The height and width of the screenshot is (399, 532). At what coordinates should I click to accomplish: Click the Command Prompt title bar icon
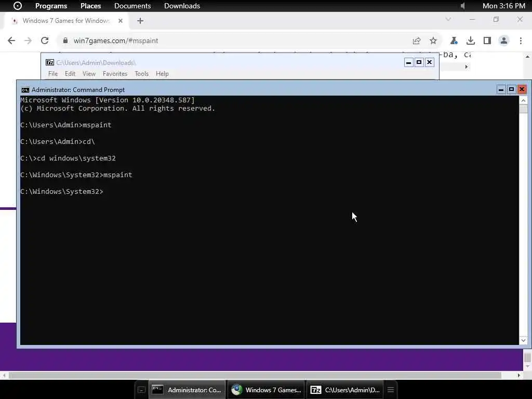(25, 90)
